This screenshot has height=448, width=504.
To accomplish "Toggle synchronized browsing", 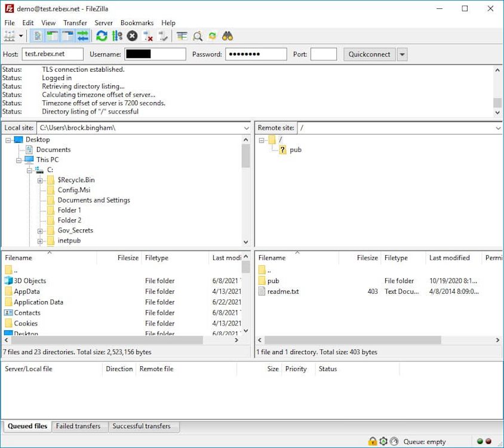I will (x=213, y=36).
